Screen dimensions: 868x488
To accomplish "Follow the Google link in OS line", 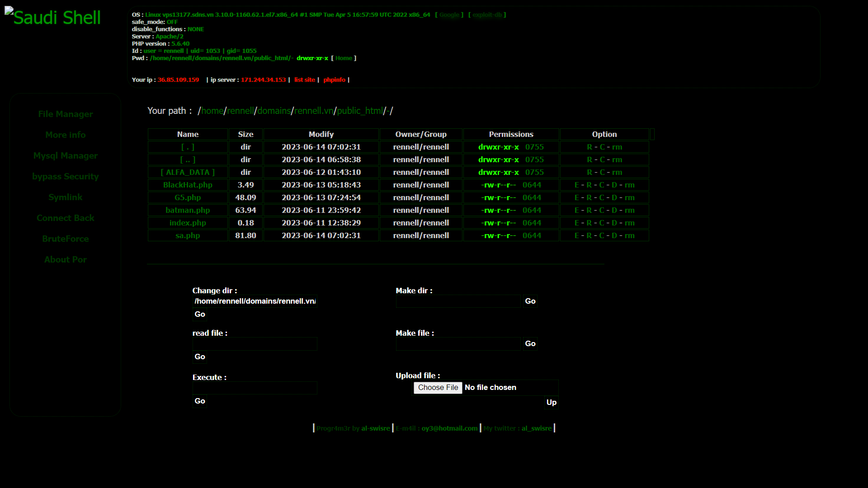I will pyautogui.click(x=449, y=15).
